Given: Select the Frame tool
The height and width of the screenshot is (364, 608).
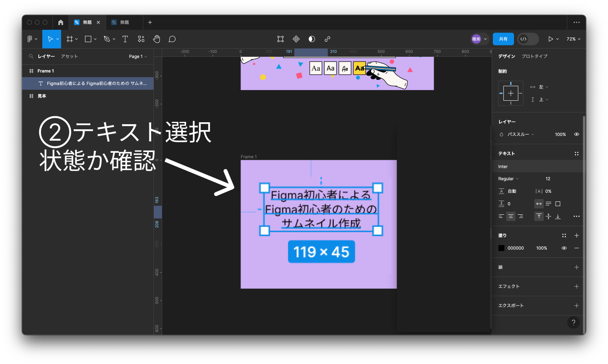Looking at the screenshot, I should 70,39.
